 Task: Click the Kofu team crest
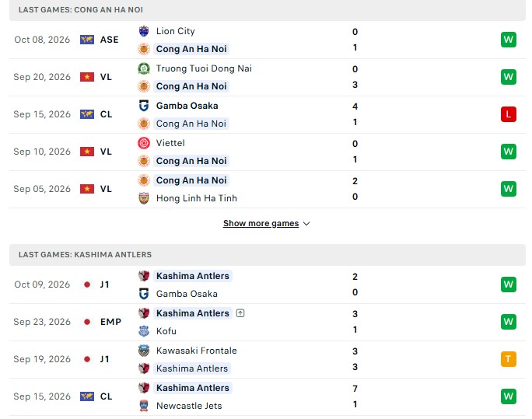pyautogui.click(x=144, y=331)
